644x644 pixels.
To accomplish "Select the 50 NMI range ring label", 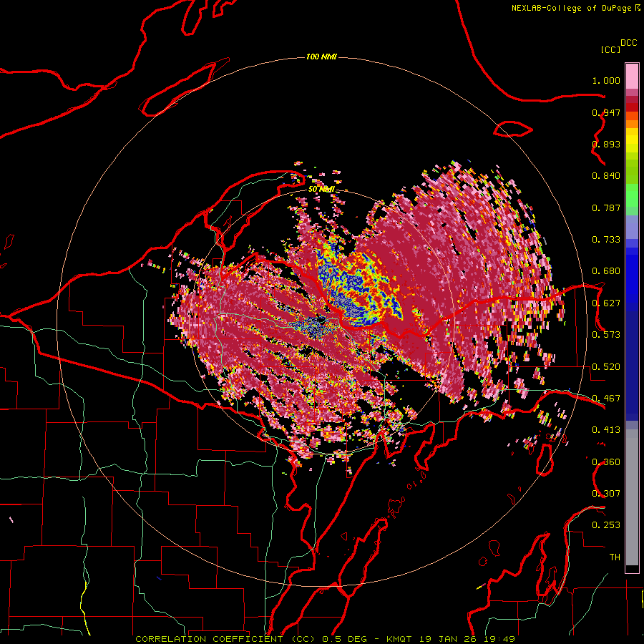I will coord(321,190).
